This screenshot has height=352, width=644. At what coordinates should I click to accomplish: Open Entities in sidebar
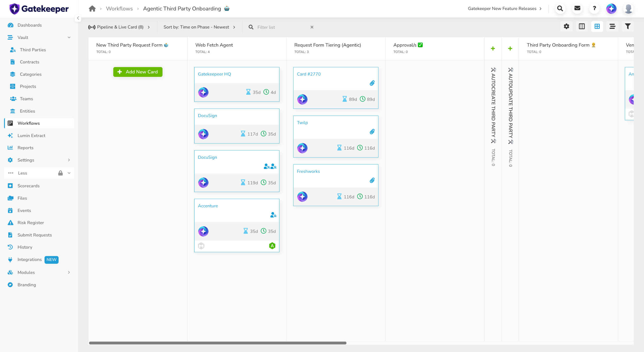39,111
